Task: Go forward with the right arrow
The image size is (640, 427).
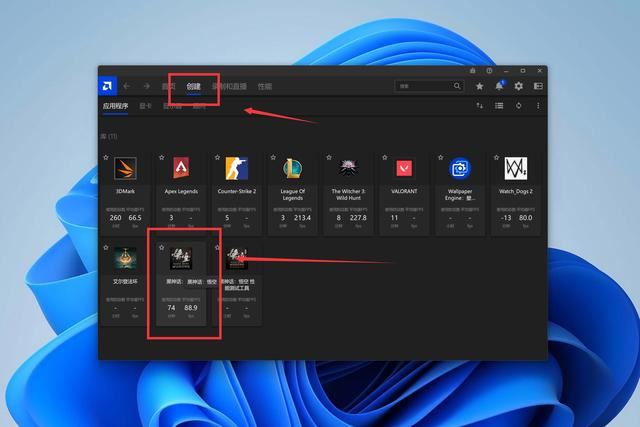Action: click(146, 86)
